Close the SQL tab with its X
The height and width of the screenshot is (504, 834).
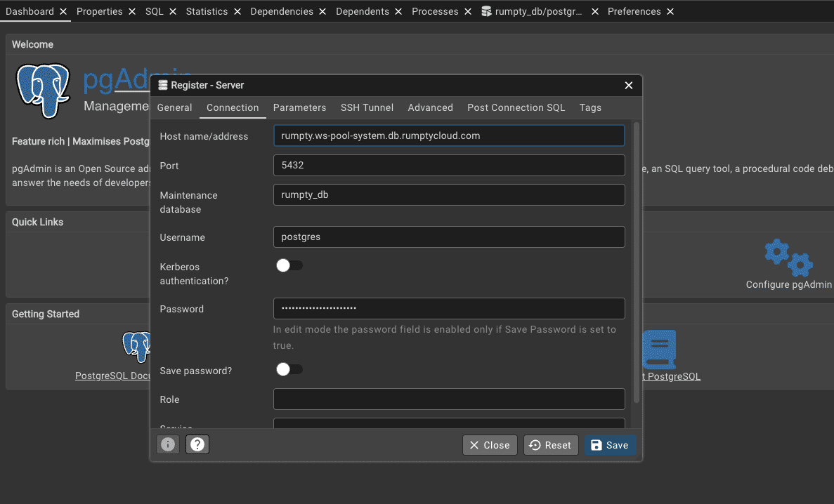click(173, 12)
